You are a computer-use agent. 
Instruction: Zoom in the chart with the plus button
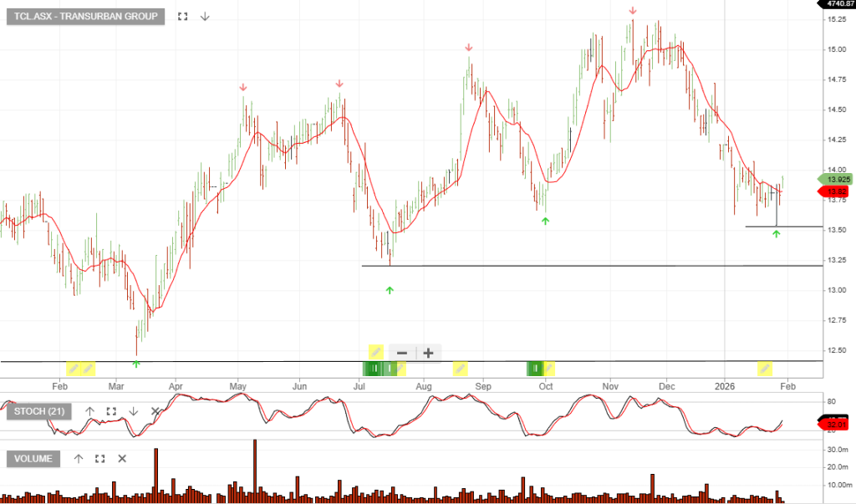tap(428, 353)
